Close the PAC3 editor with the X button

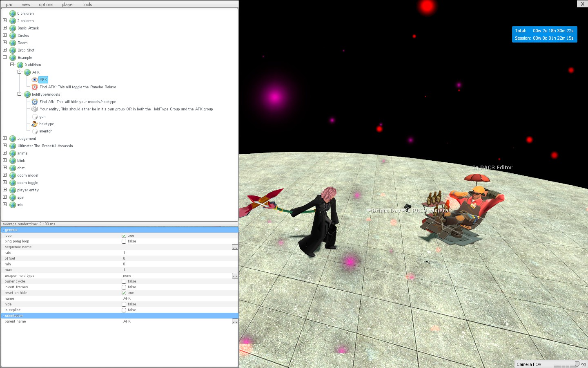pos(582,4)
